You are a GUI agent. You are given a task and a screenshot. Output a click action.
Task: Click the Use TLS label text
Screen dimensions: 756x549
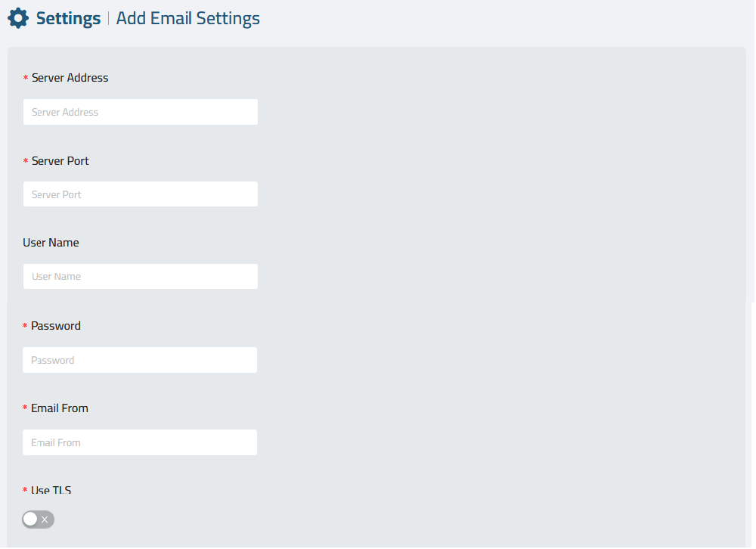pyautogui.click(x=51, y=490)
